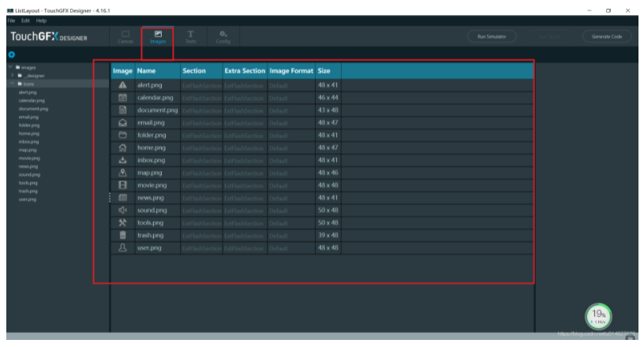Switch to the Images tab

point(158,37)
